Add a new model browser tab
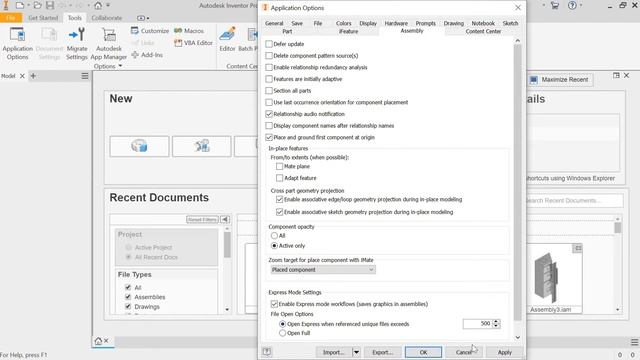This screenshot has height=360, width=640. click(x=33, y=76)
